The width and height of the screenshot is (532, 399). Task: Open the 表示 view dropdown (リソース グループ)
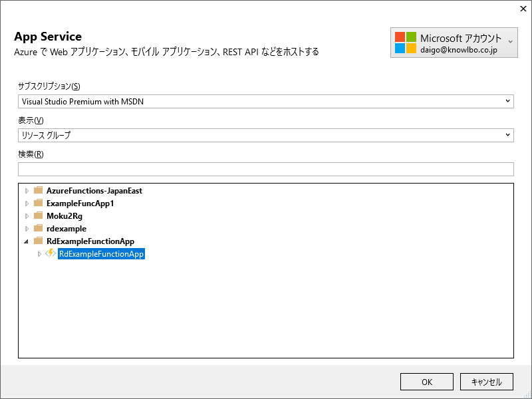[265, 136]
